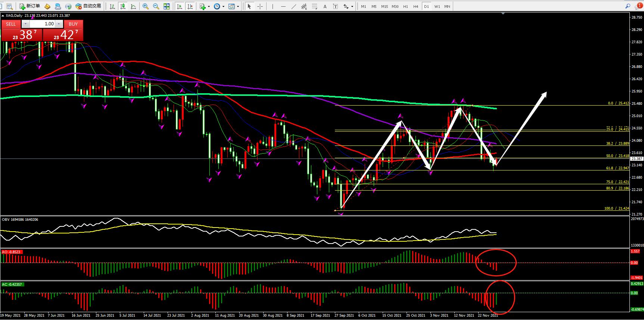Image resolution: width=644 pixels, height=320 pixels.
Task: Select the Crosshair tool
Action: [x=260, y=6]
